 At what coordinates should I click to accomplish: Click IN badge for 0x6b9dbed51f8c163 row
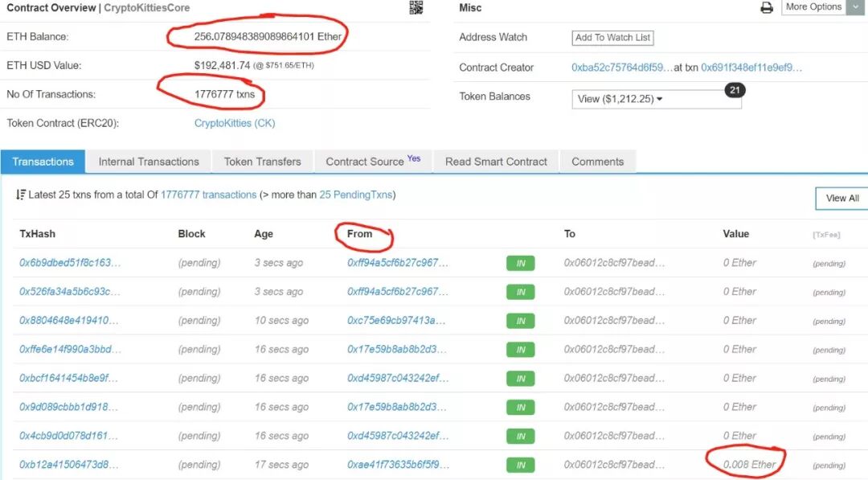(x=520, y=264)
